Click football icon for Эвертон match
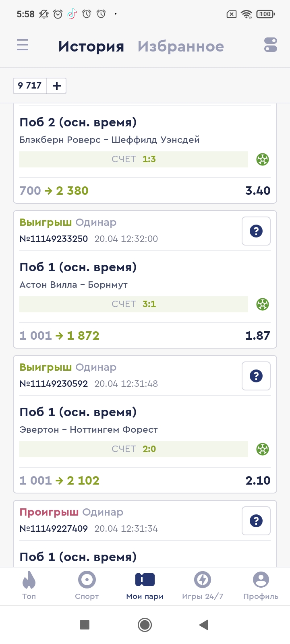This screenshot has height=644, width=290. (263, 449)
